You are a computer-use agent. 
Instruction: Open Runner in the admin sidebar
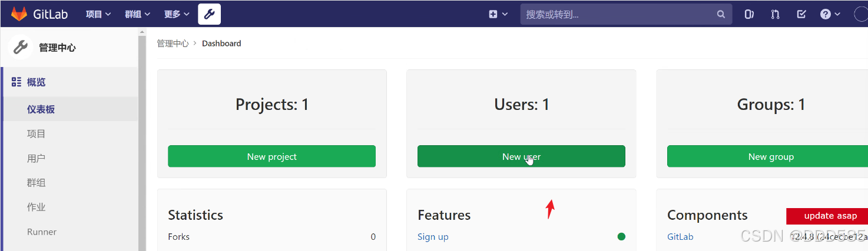[42, 232]
